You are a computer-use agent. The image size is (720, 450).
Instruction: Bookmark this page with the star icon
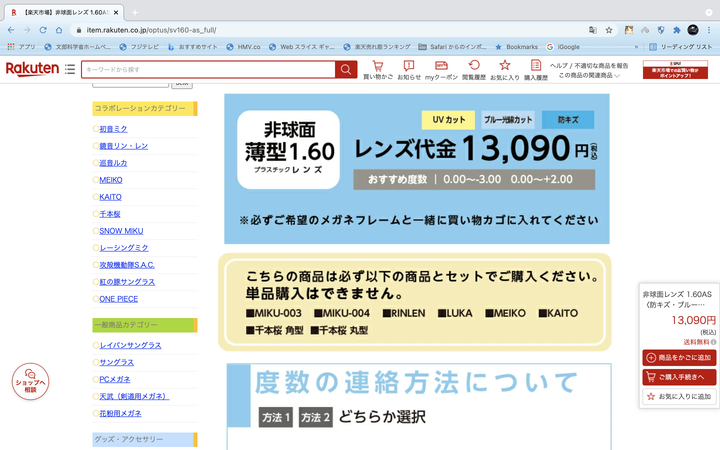[x=609, y=30]
